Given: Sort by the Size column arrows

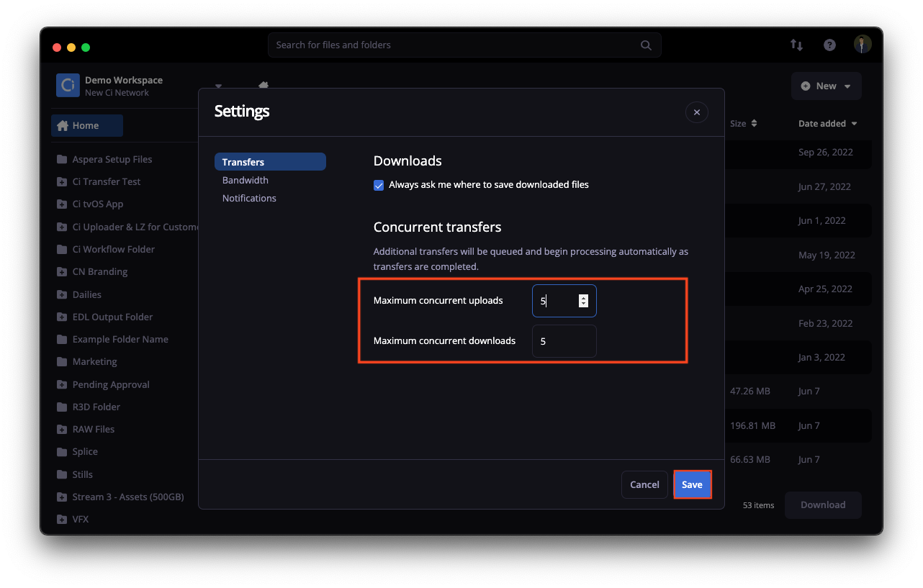Looking at the screenshot, I should pos(754,123).
